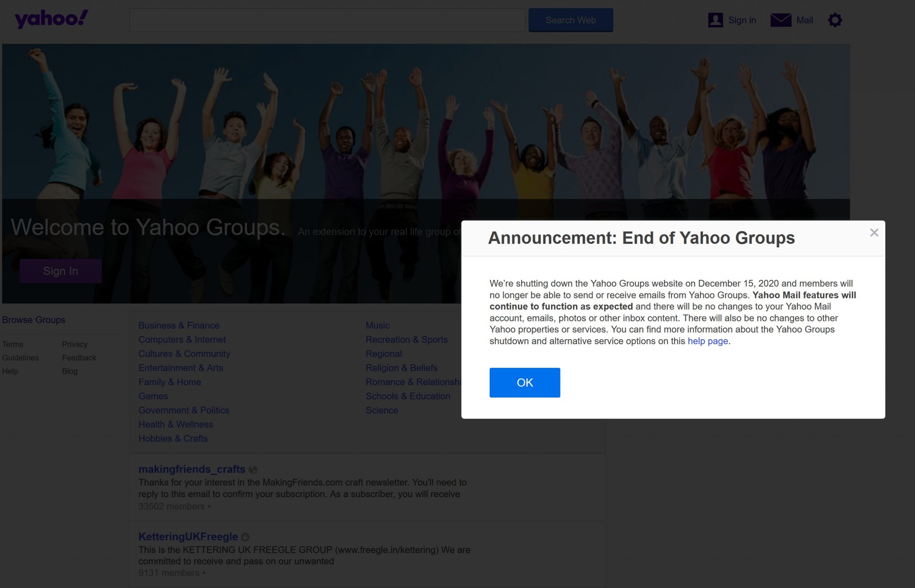The width and height of the screenshot is (915, 588).
Task: Click the Sign in person icon
Action: [715, 20]
